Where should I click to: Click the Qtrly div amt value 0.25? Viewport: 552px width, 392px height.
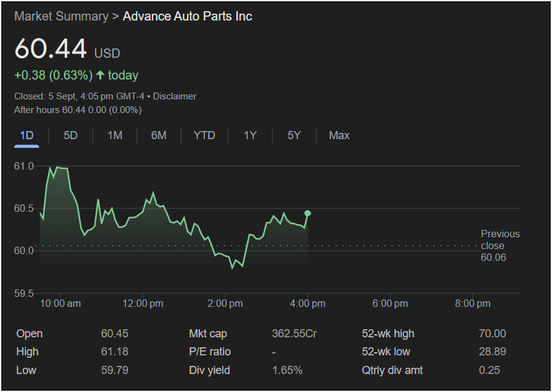click(x=489, y=370)
